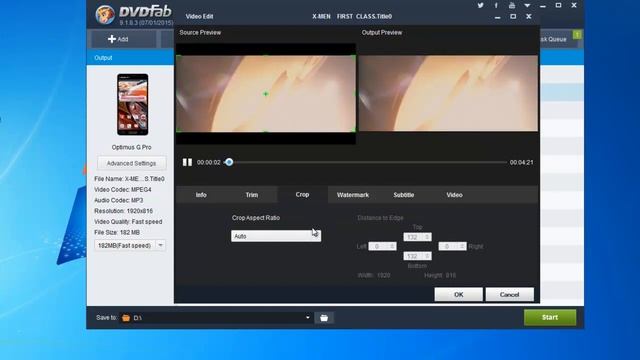Click the green Start button

pos(550,317)
